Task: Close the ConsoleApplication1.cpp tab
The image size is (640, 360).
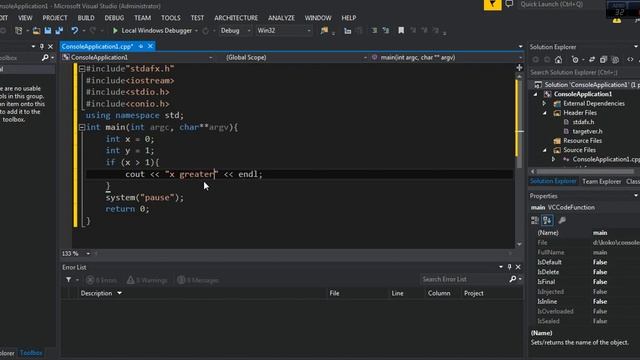Action: tap(150, 47)
